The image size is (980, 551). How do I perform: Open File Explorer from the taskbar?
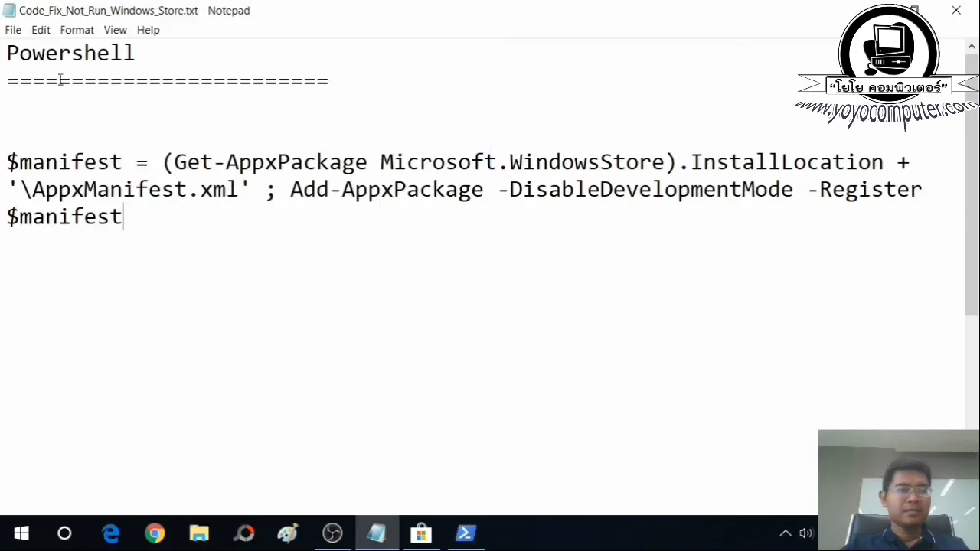(198, 533)
